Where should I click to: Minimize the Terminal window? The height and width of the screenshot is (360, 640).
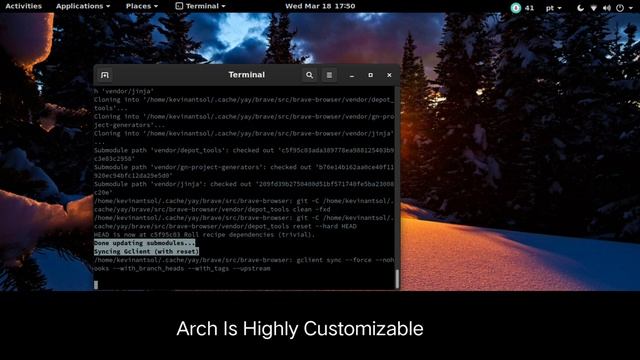click(352, 75)
